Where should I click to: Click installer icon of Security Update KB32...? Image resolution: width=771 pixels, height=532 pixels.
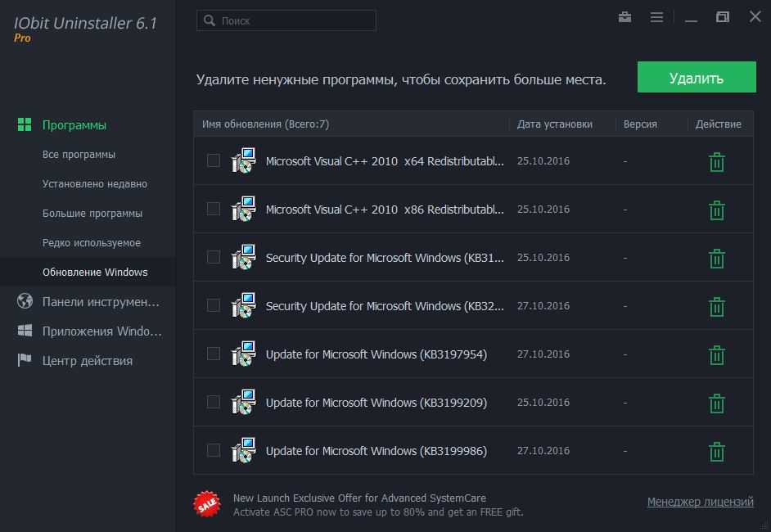tap(244, 305)
